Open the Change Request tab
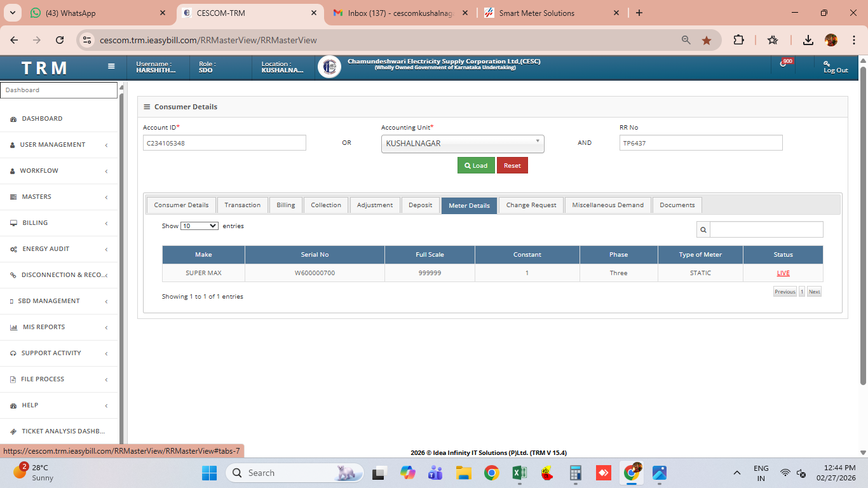The height and width of the screenshot is (488, 868). coord(531,205)
